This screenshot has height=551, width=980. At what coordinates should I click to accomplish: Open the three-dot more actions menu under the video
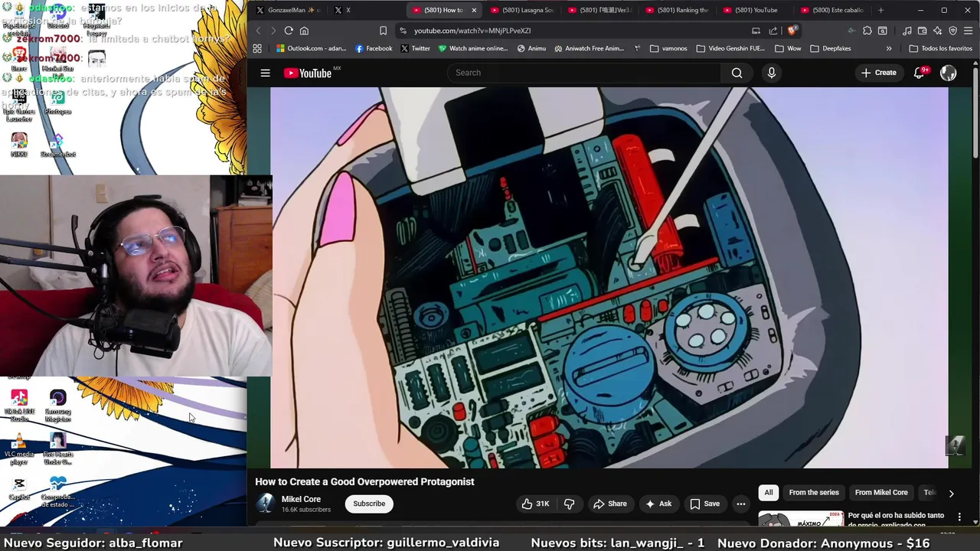tap(740, 504)
